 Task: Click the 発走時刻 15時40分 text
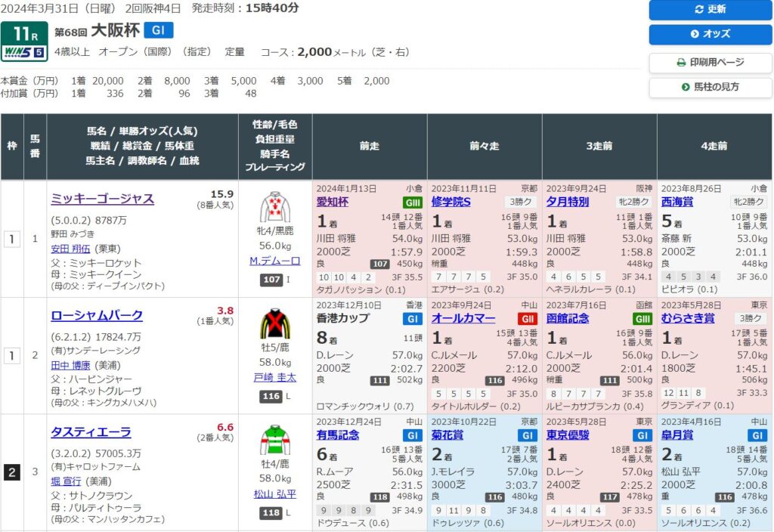click(245, 8)
